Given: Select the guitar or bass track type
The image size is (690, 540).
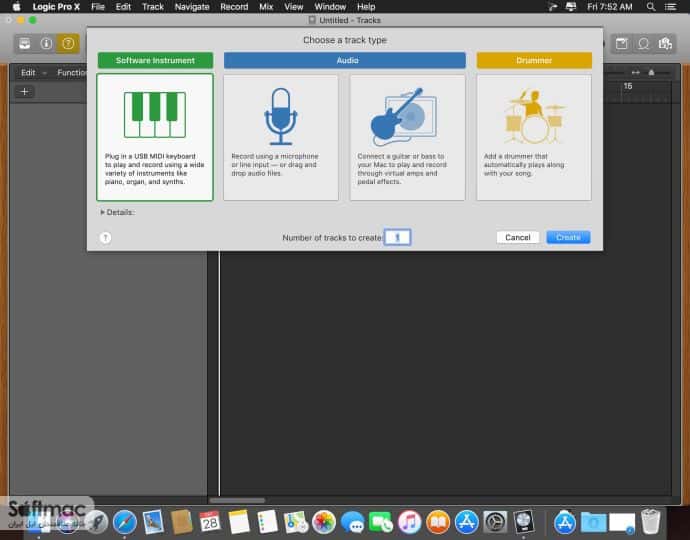Looking at the screenshot, I should pyautogui.click(x=407, y=137).
